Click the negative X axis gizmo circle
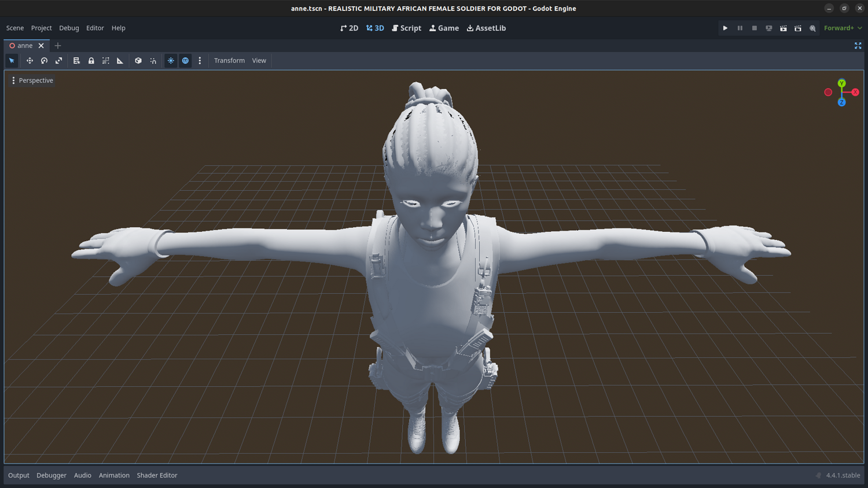This screenshot has height=488, width=868. click(x=828, y=92)
